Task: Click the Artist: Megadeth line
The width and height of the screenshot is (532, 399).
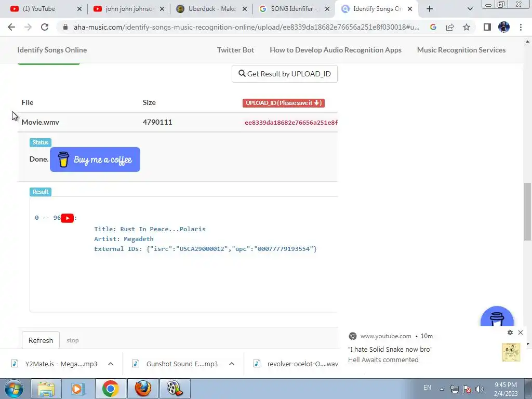Action: tap(124, 239)
